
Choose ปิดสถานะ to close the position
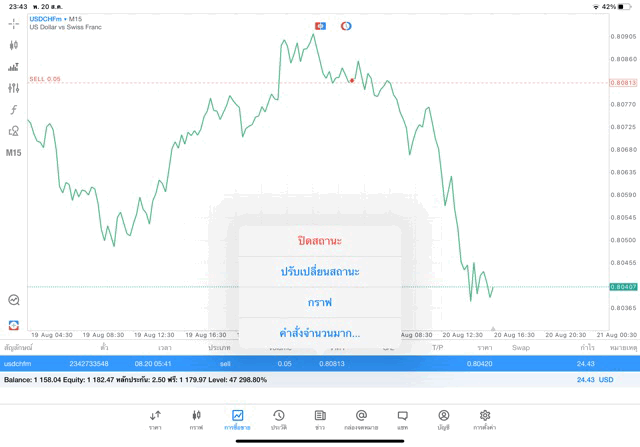point(320,241)
